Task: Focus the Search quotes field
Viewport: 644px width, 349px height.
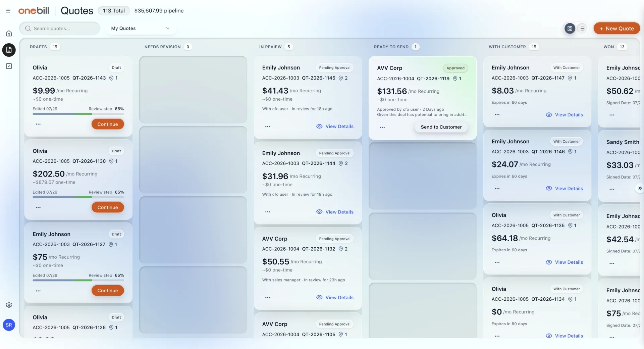Action: pyautogui.click(x=60, y=29)
